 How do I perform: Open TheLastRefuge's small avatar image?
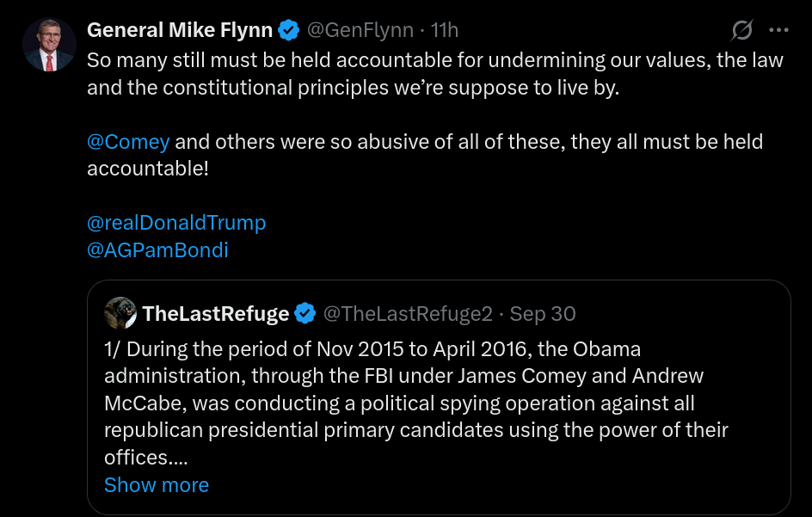pyautogui.click(x=120, y=314)
